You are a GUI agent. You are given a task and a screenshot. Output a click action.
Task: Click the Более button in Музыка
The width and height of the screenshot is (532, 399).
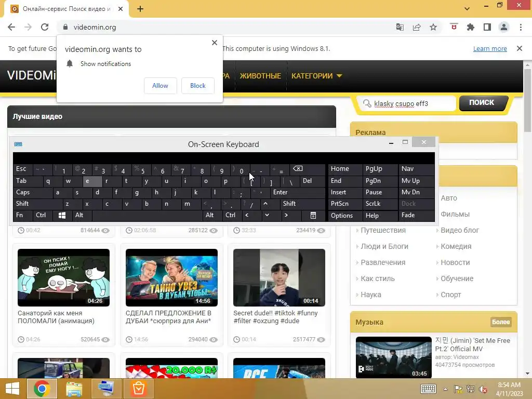click(501, 322)
